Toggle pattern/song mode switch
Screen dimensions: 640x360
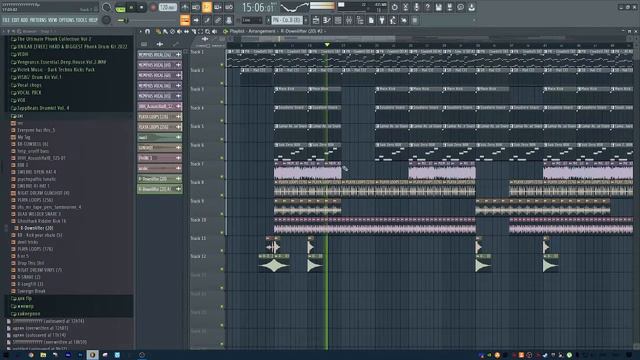click(x=120, y=8)
